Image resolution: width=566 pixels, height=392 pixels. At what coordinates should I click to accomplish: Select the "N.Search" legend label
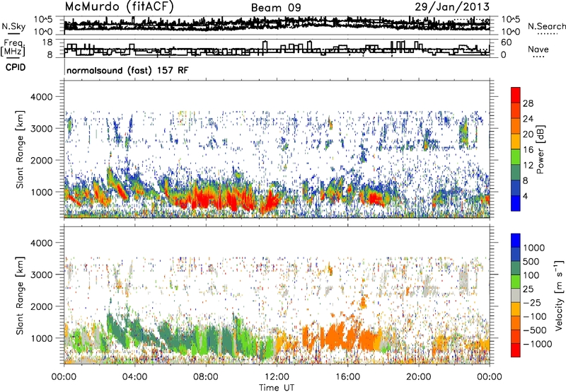click(547, 26)
